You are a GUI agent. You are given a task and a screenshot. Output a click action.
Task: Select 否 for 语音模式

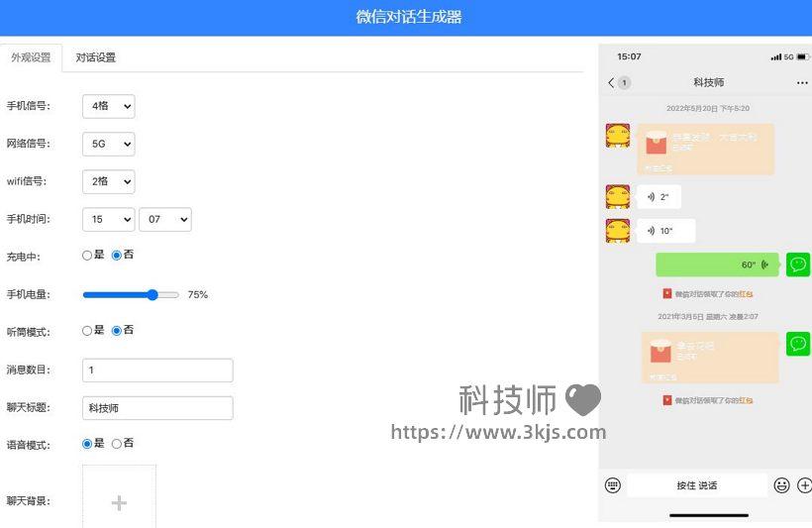coord(117,444)
